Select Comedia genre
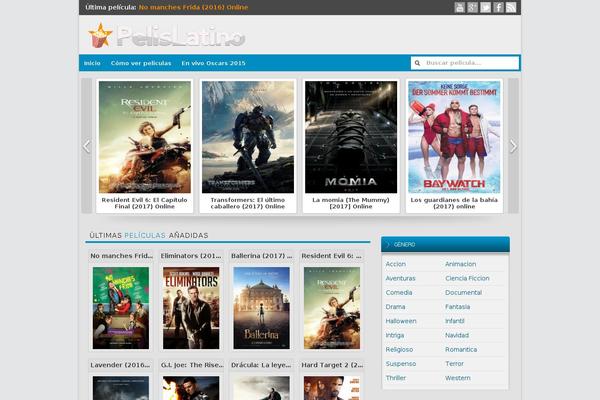600x400 pixels. point(399,292)
